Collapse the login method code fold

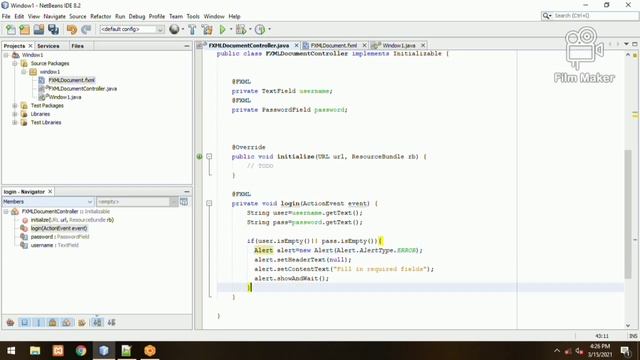[x=209, y=203]
